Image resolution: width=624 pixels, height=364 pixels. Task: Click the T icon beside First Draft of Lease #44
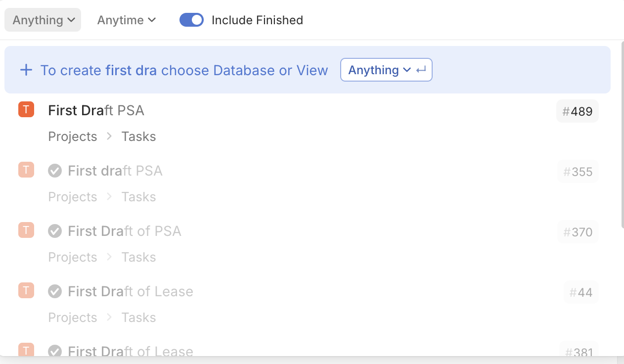coord(26,290)
